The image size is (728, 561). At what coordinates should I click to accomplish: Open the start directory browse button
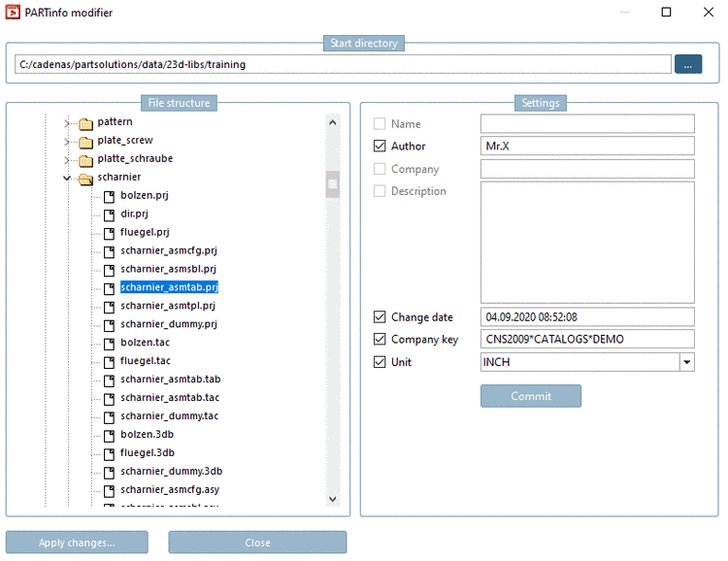pyautogui.click(x=688, y=64)
